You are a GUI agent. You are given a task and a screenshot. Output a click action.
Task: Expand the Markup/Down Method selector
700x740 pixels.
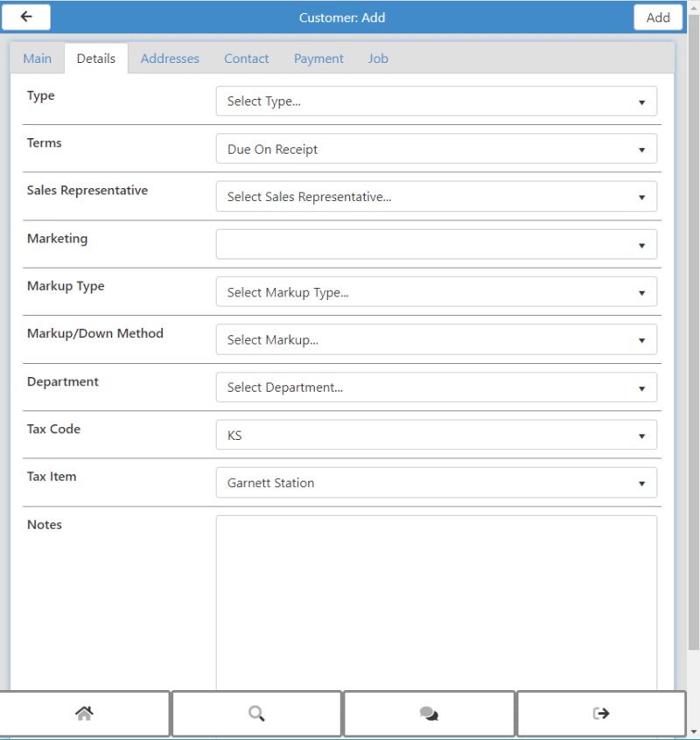pyautogui.click(x=437, y=339)
